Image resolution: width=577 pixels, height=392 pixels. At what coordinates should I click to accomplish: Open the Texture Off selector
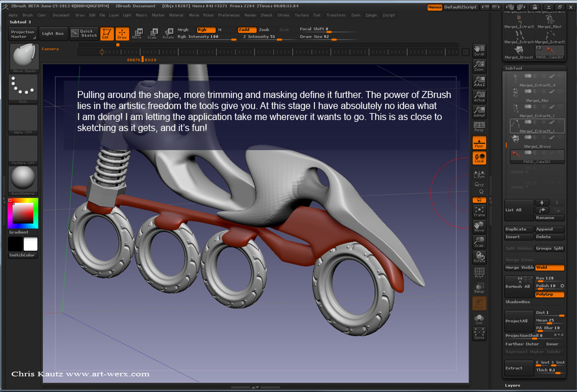[x=23, y=150]
